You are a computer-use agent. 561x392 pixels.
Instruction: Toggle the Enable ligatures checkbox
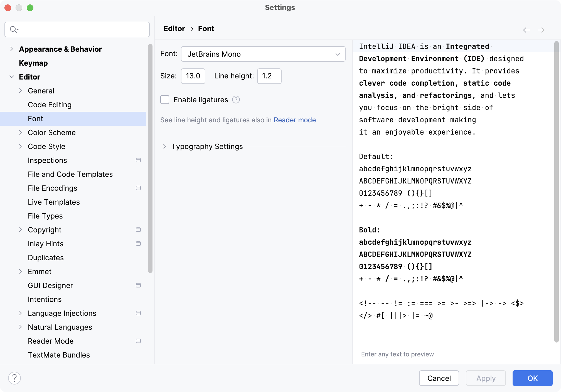(165, 99)
